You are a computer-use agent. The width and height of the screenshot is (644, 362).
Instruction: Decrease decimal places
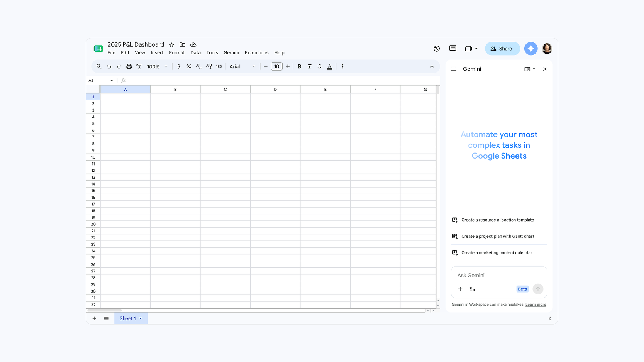(198, 66)
